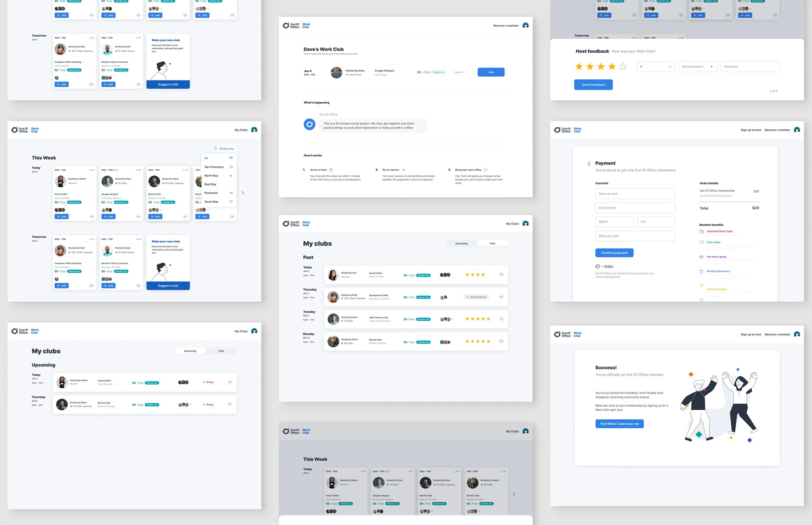The width and height of the screenshot is (812, 525).
Task: Click the blue Out Of Office chat avatar
Action: point(310,124)
